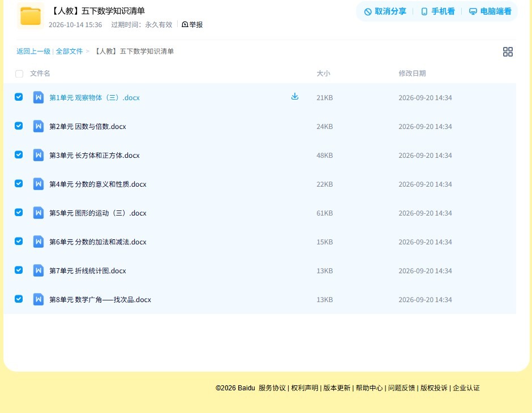Click 电脑端看 to view on desktop

(x=490, y=11)
